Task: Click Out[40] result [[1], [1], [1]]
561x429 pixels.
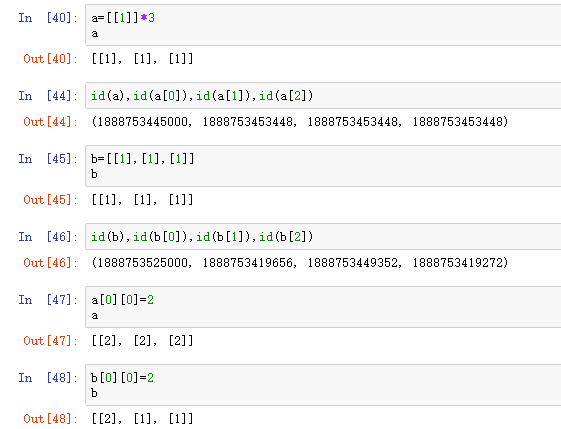Action: click(142, 58)
